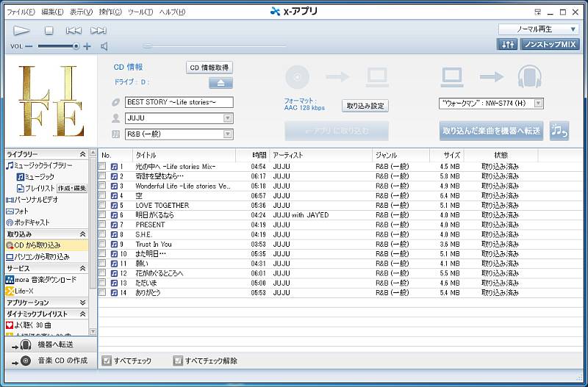Open パーソナルビデオ in the sidebar

(32, 200)
